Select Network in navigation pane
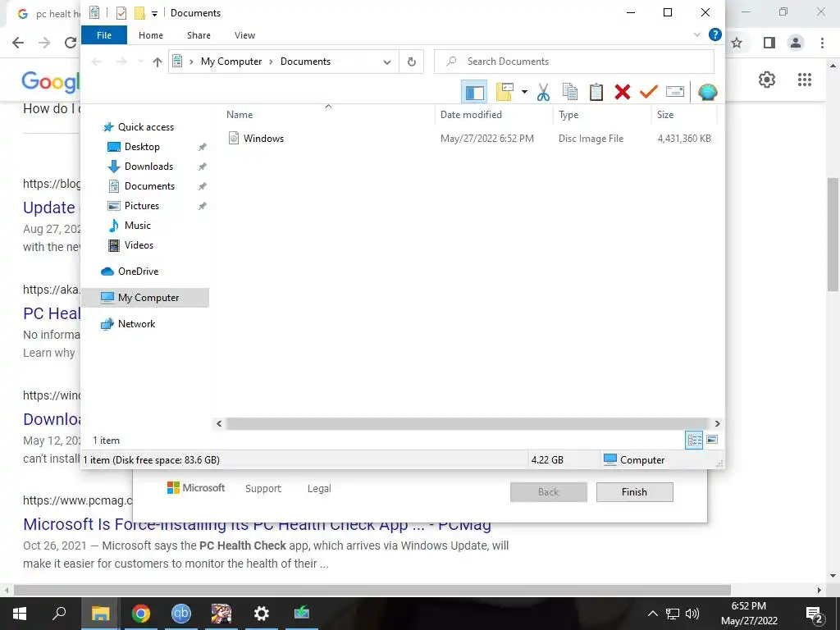840x630 pixels. pyautogui.click(x=136, y=323)
